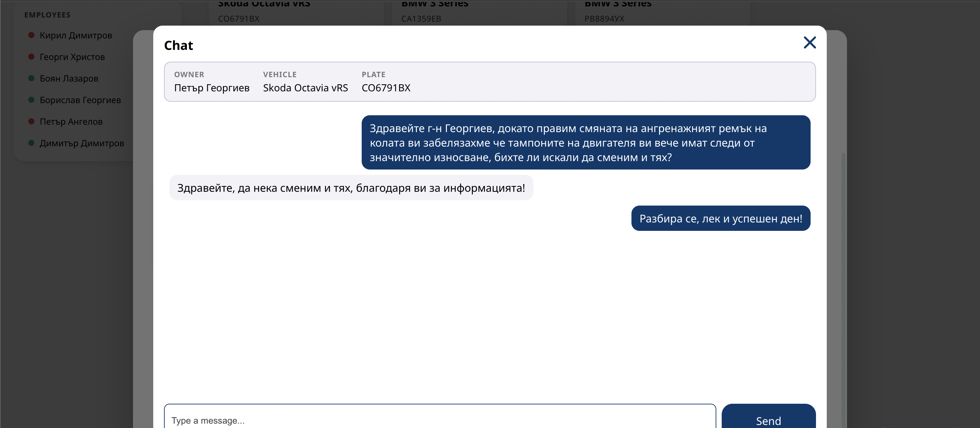980x428 pixels.
Task: Click the red status dot beside Кирил Димитров
Action: 32,35
